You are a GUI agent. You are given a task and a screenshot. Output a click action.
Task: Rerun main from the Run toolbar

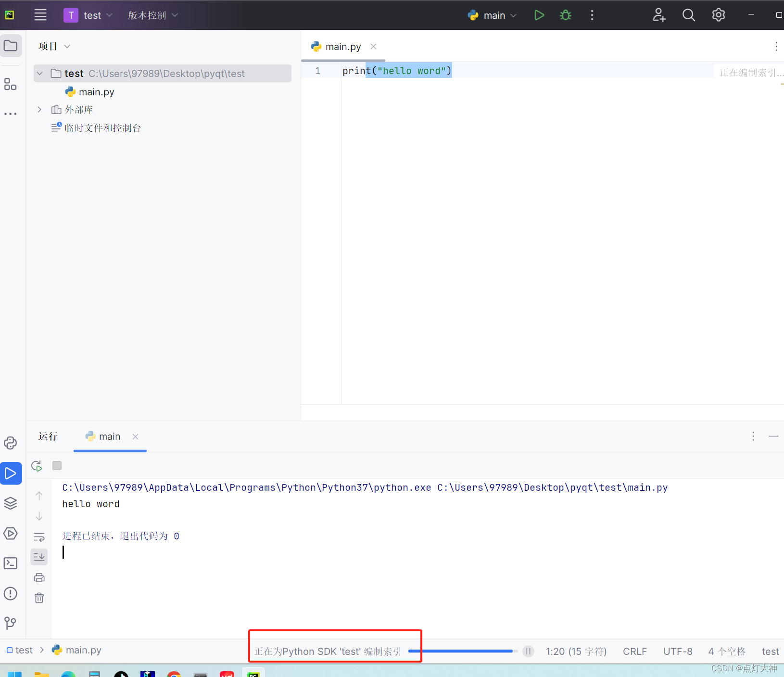[x=37, y=466]
